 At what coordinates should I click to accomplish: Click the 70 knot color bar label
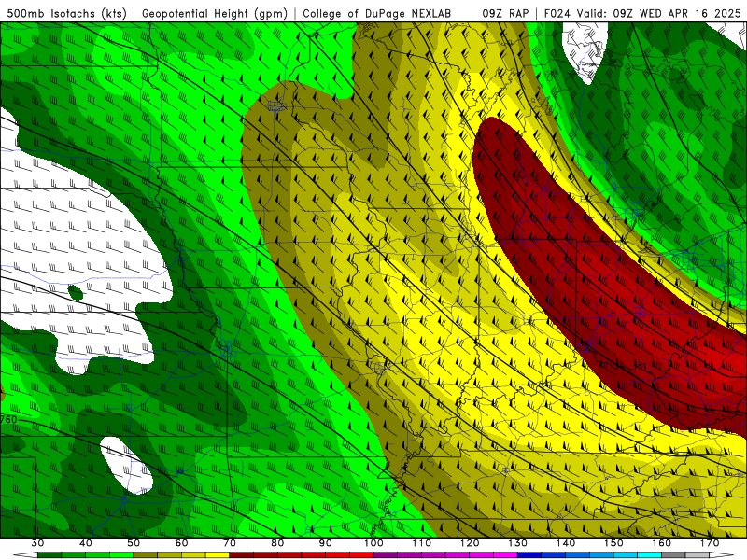pos(230,543)
